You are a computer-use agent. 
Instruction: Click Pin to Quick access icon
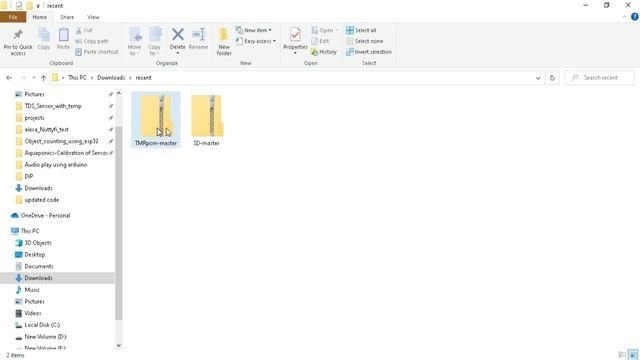coord(18,42)
